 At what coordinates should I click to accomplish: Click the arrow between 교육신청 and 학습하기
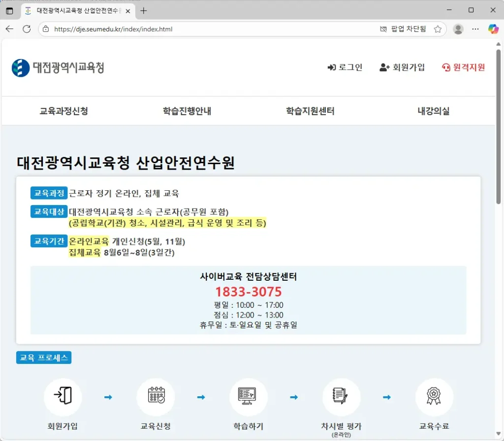201,397
